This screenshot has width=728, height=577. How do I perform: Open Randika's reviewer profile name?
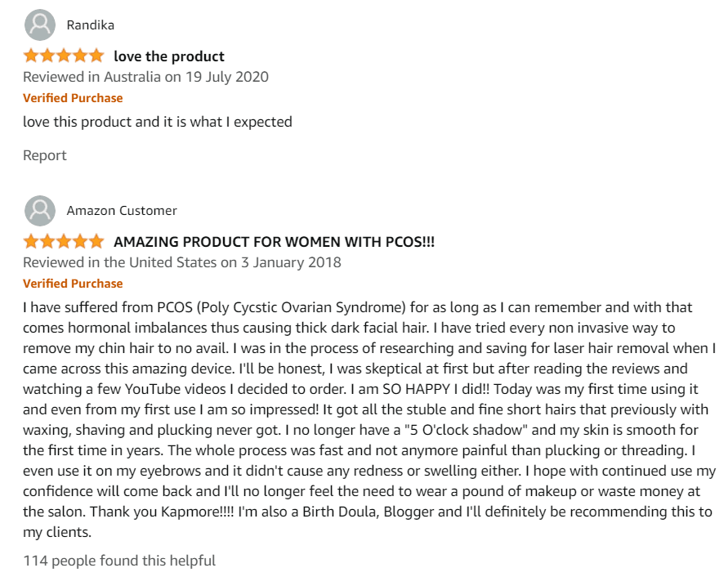(x=91, y=25)
